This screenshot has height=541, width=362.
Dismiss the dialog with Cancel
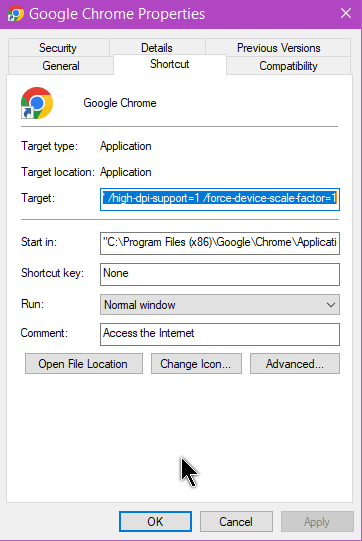236,521
